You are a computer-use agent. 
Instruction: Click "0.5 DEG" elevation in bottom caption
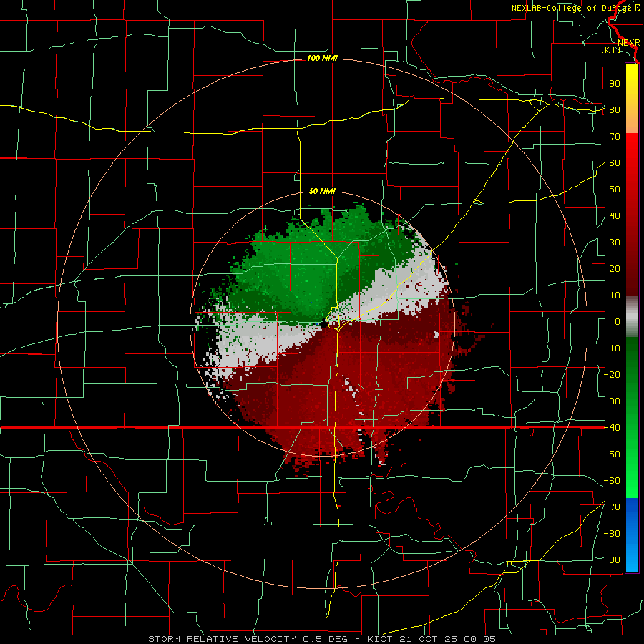(326, 639)
